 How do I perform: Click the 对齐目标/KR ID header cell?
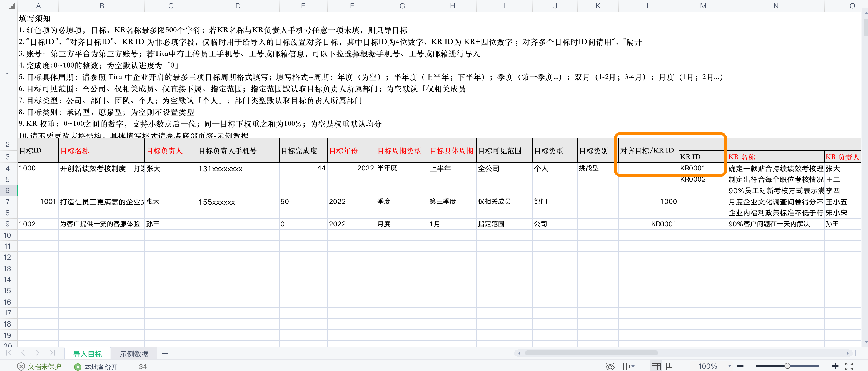tap(649, 151)
